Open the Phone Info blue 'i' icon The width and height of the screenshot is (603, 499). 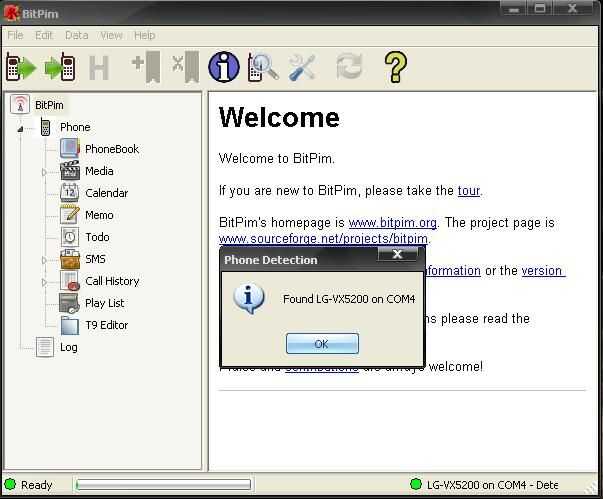[224, 67]
